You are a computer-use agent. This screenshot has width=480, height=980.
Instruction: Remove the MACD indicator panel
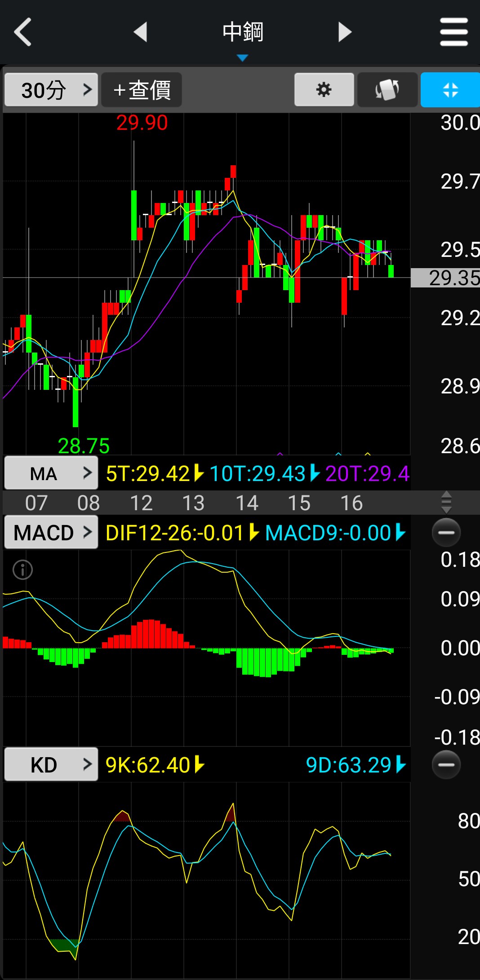click(x=446, y=532)
